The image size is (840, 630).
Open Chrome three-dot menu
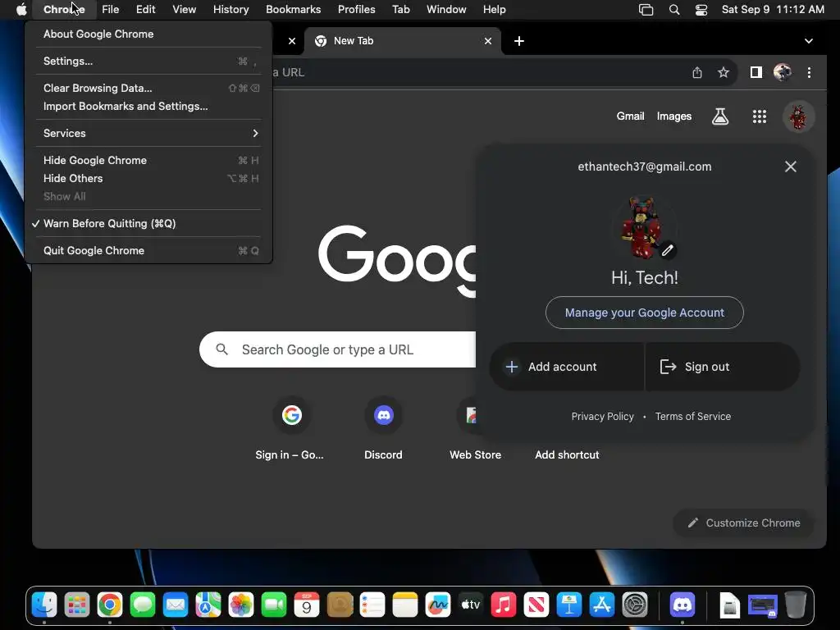(x=809, y=72)
